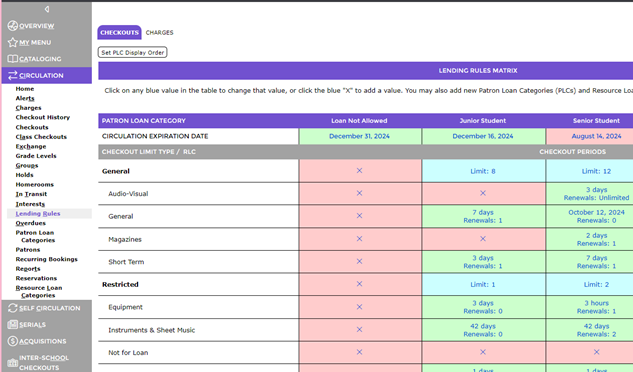Open Reports in sidebar
The image size is (633, 372).
tap(28, 269)
